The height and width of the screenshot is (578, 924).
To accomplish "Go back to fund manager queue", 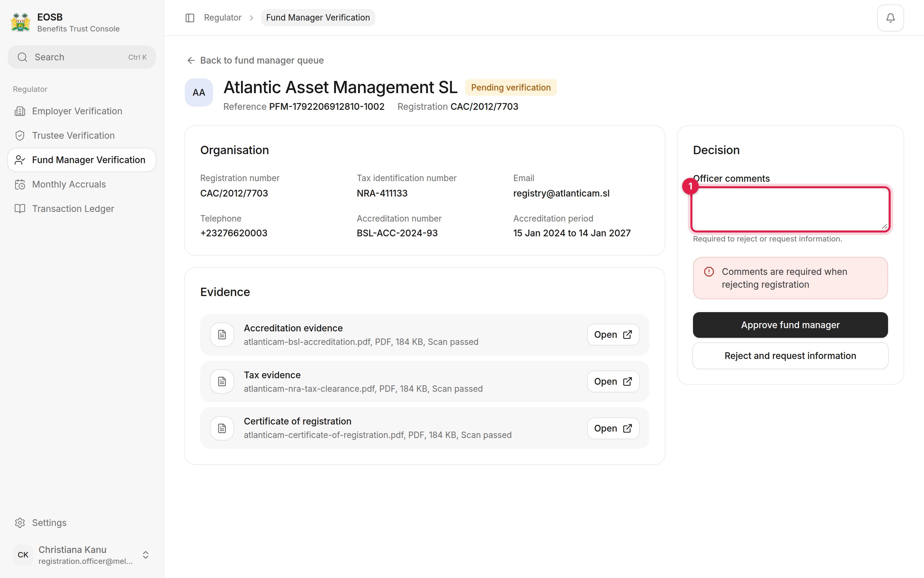I will 255,60.
